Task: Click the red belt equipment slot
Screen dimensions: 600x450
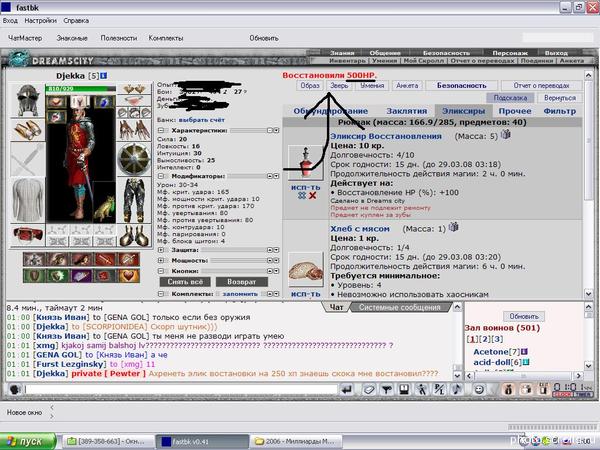Action: click(27, 235)
